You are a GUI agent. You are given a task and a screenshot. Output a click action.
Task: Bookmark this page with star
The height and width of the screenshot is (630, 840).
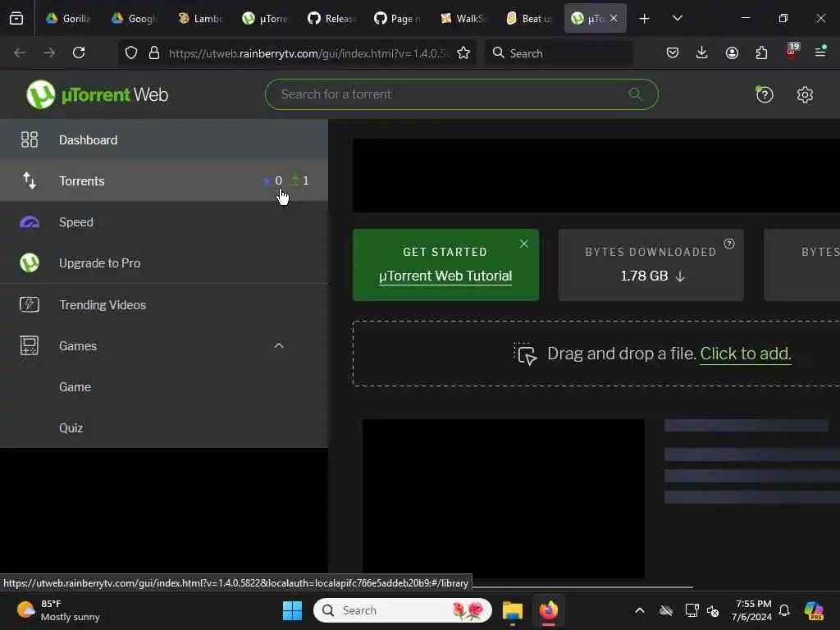463,53
